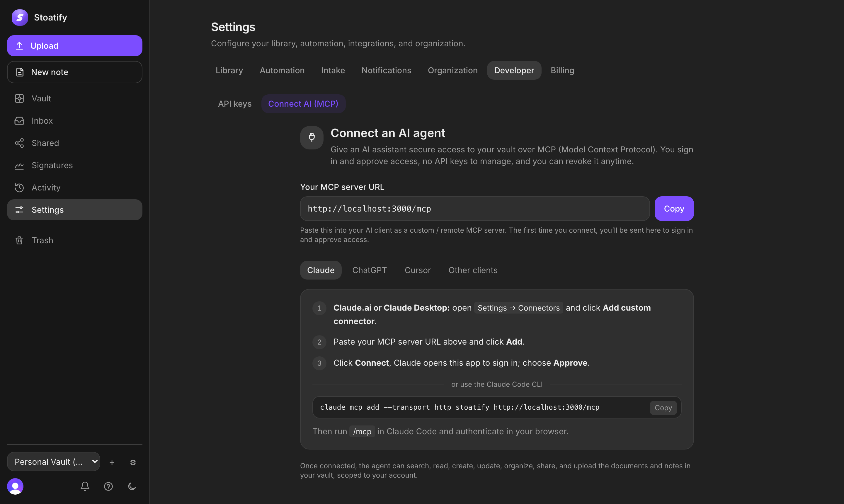This screenshot has height=504, width=844.
Task: Switch to the Automation tab
Action: point(282,70)
